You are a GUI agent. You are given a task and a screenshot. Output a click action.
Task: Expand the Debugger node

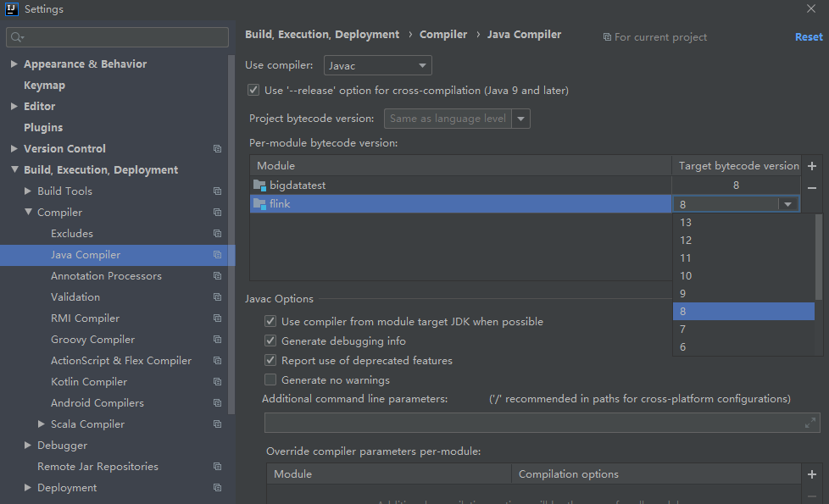tap(28, 445)
